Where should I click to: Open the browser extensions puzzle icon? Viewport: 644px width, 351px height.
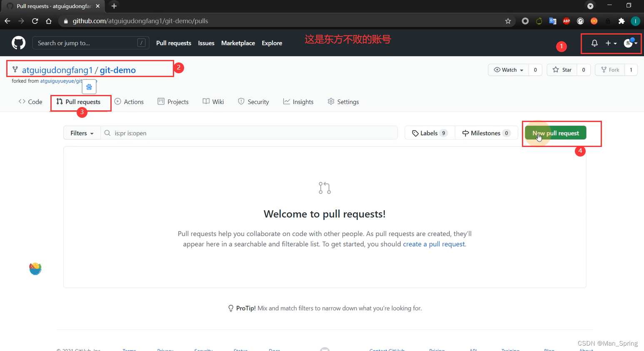point(622,21)
